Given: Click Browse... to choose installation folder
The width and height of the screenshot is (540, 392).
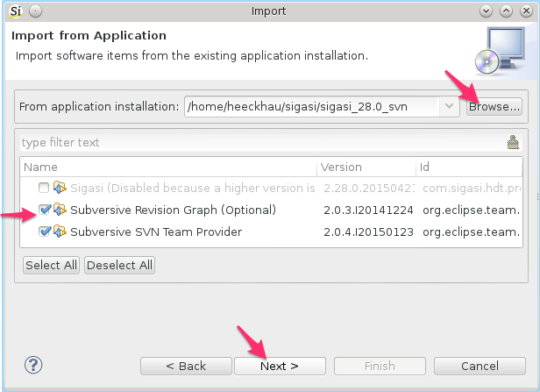Looking at the screenshot, I should click(x=494, y=106).
